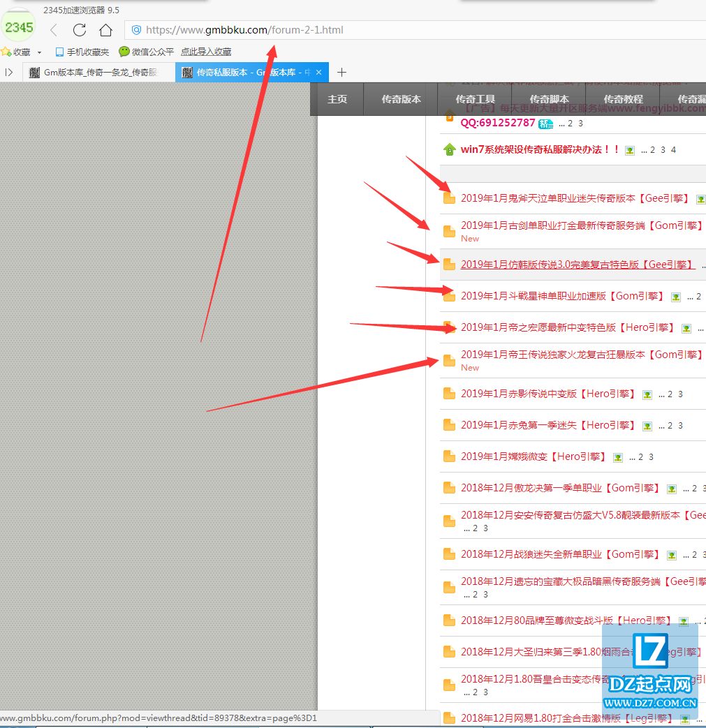Expand the 收藏 favorites dropdown arrow

(x=39, y=52)
